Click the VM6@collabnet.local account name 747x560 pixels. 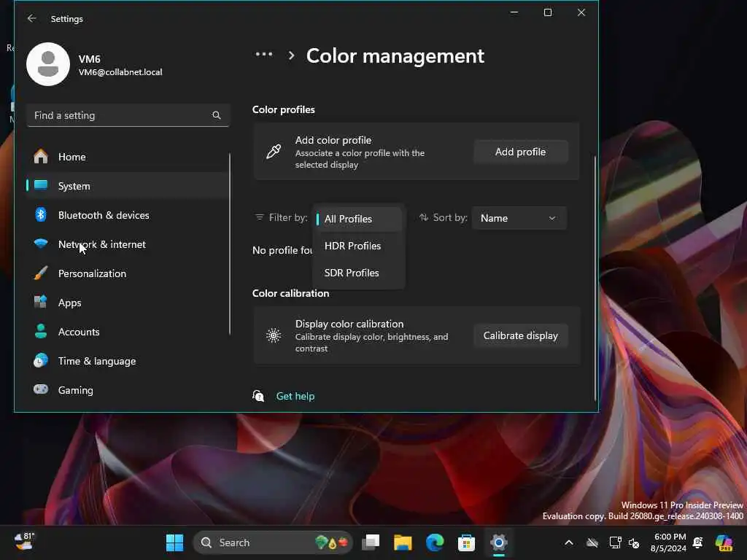[120, 72]
